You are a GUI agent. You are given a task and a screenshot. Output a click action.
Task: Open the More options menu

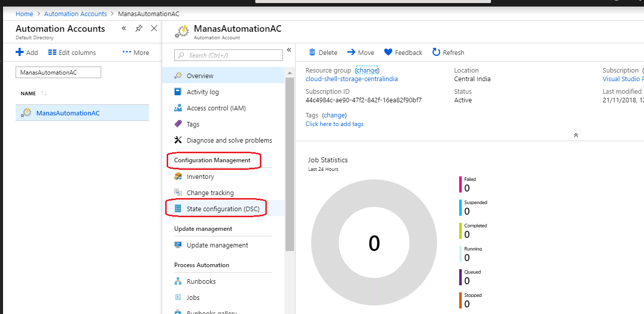click(135, 52)
